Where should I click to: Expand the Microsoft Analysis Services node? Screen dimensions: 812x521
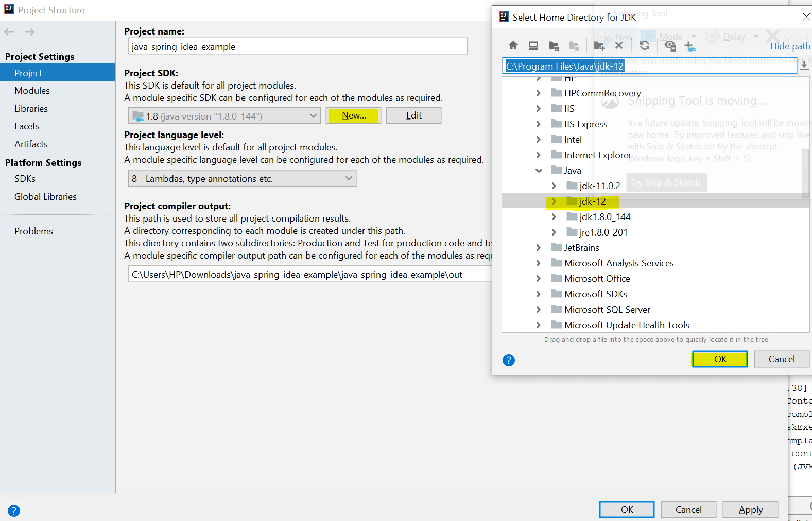point(539,263)
